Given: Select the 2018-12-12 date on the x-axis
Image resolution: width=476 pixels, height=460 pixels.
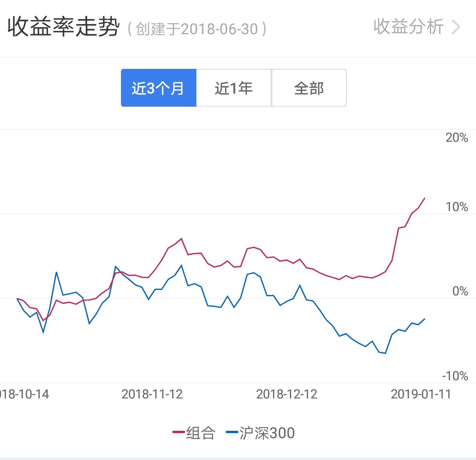Looking at the screenshot, I should 287,394.
